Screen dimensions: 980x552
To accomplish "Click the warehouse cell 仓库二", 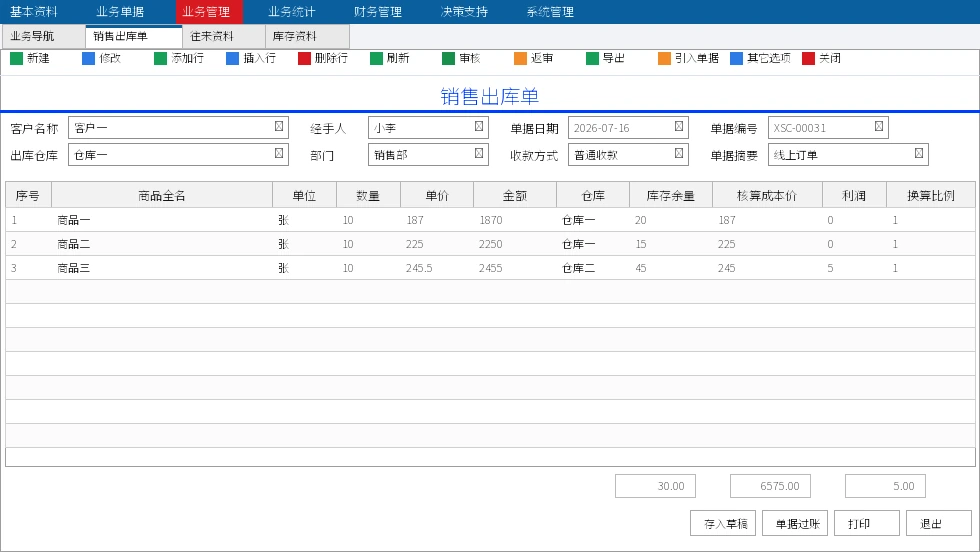I will pos(593,268).
